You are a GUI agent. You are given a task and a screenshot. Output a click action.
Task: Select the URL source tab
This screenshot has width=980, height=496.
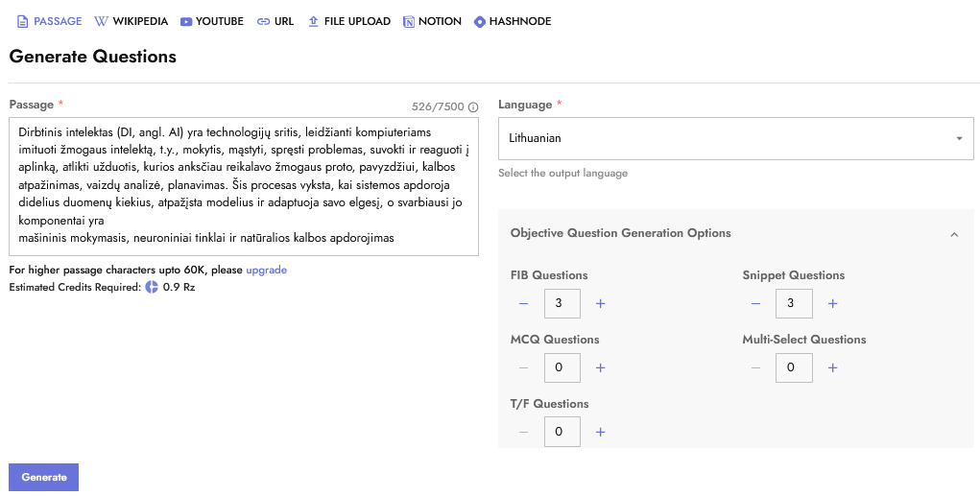(275, 21)
